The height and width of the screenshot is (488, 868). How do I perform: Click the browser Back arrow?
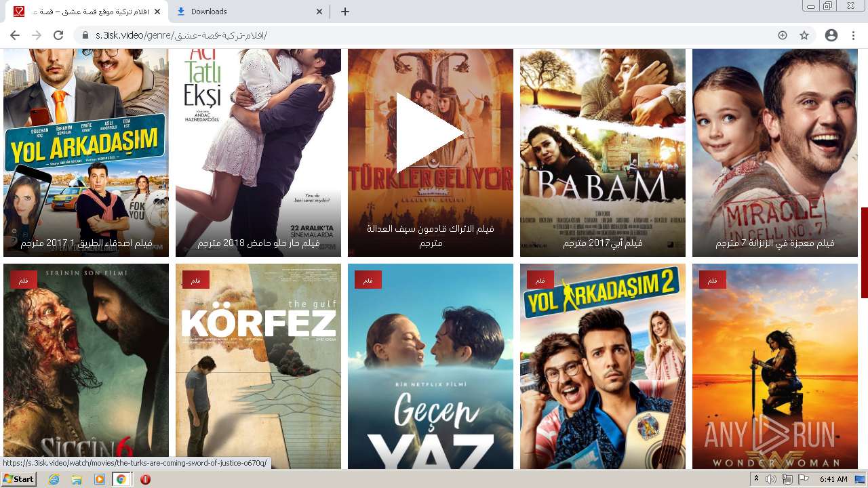(15, 35)
